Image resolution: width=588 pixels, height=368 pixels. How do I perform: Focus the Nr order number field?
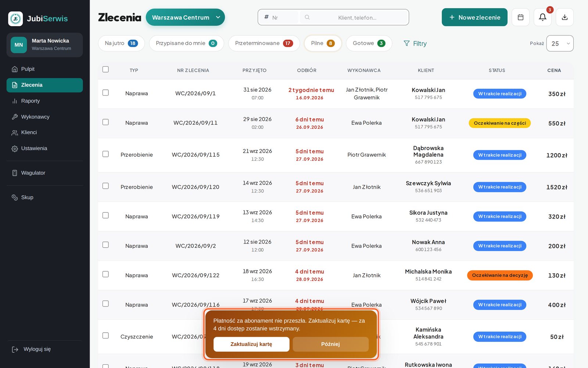coord(279,17)
